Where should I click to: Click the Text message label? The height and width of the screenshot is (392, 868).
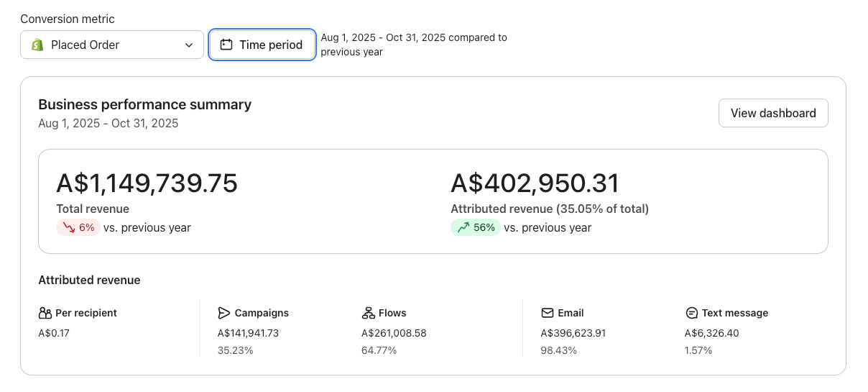pos(735,313)
